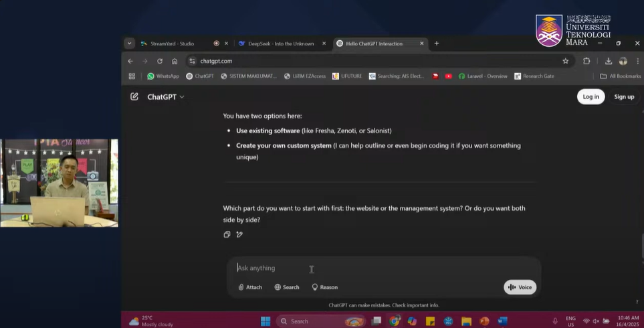Open File Explorer from the taskbar

pyautogui.click(x=466, y=321)
